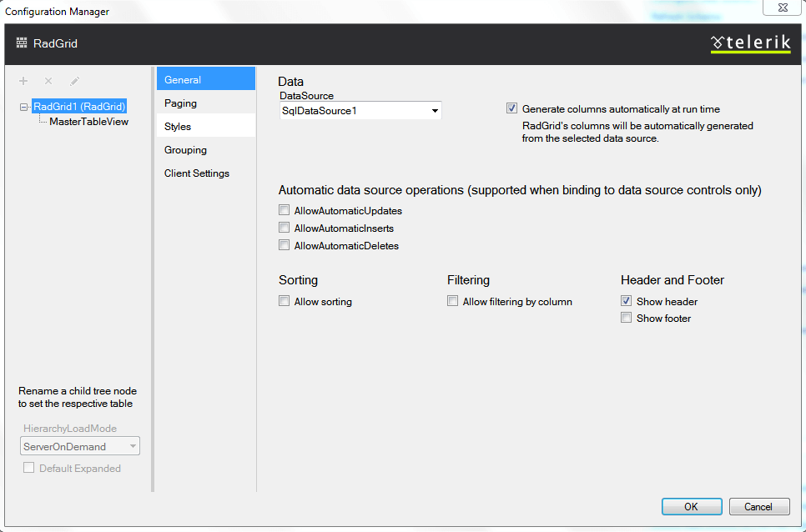The width and height of the screenshot is (806, 532).
Task: Open the Client Settings tab
Action: pos(197,173)
